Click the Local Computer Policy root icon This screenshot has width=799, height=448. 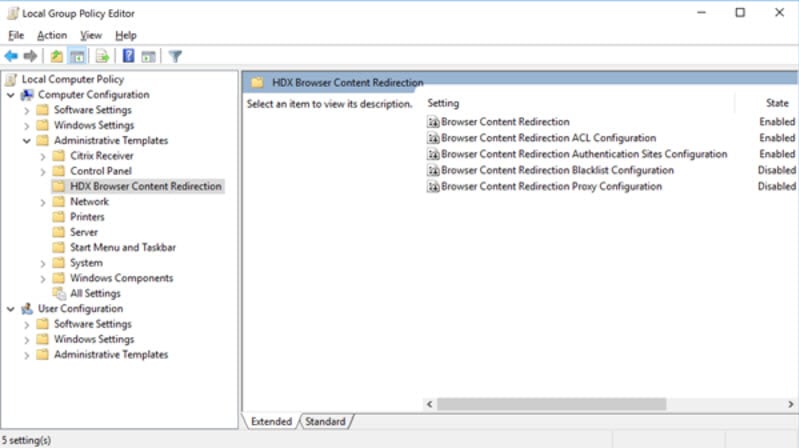(x=11, y=80)
